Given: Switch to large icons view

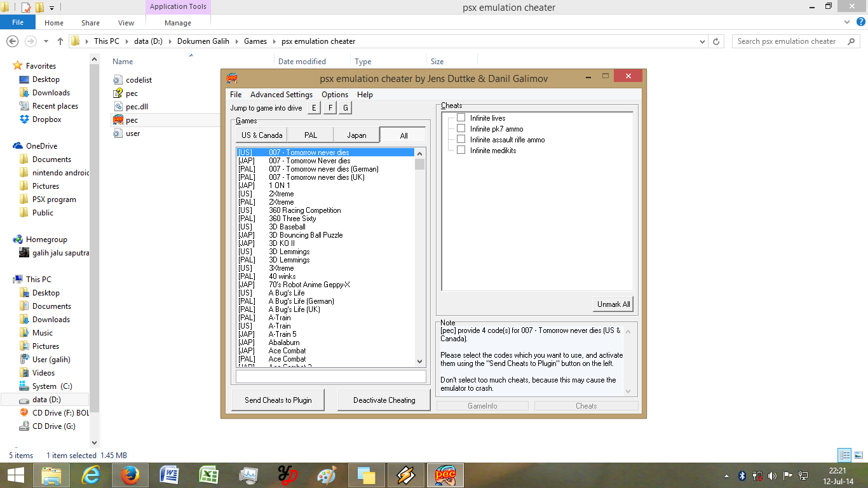Looking at the screenshot, I should (858, 455).
